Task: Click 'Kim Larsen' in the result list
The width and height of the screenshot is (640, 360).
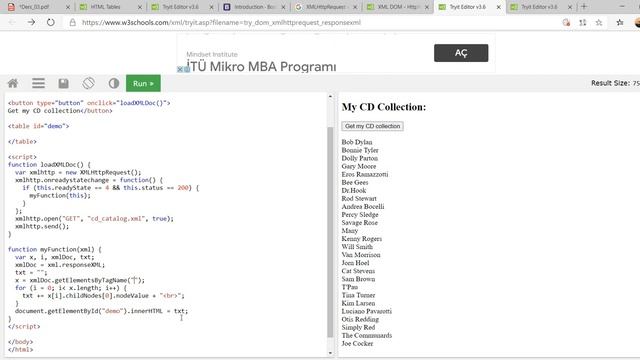Action: click(358, 303)
